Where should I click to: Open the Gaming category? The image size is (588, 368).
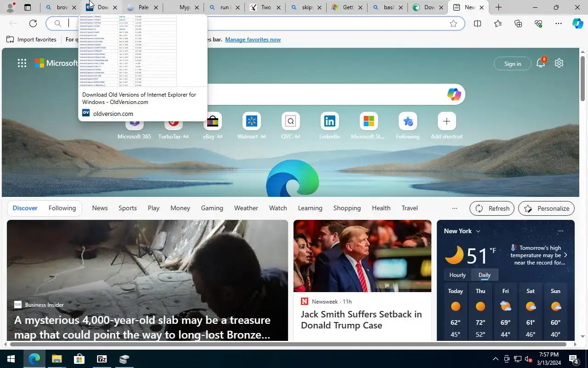tap(212, 208)
